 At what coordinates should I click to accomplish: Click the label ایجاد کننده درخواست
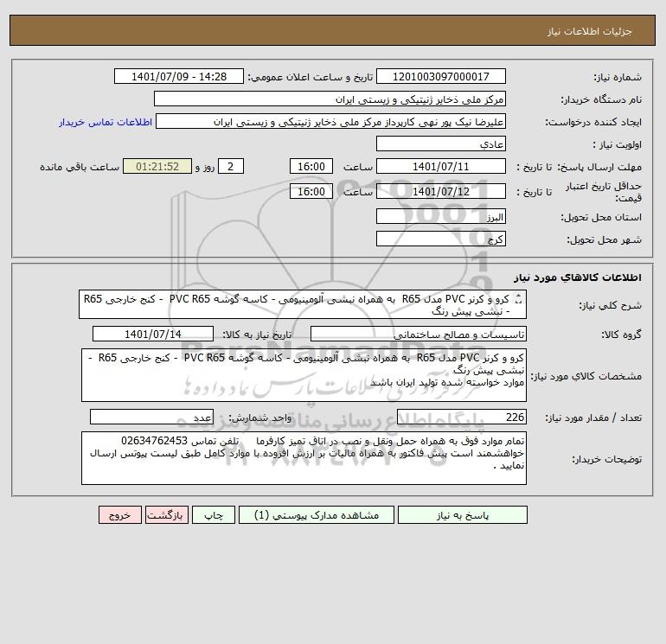coord(593,122)
